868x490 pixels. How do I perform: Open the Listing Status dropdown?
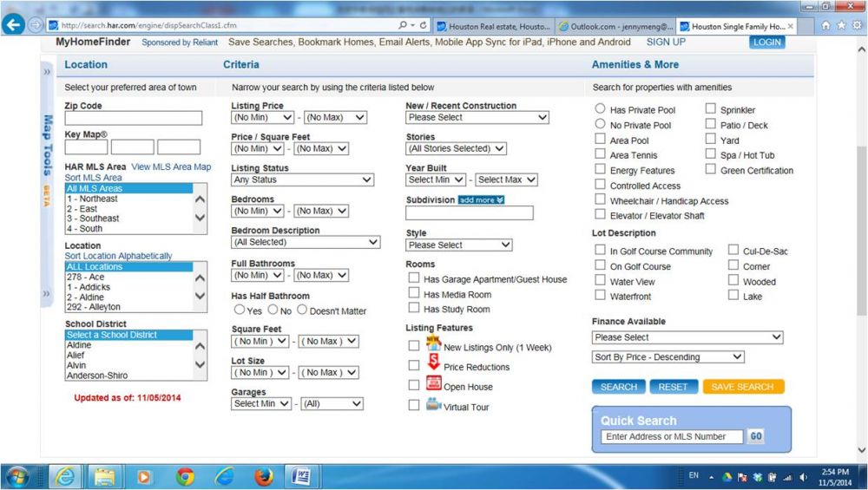click(x=302, y=180)
